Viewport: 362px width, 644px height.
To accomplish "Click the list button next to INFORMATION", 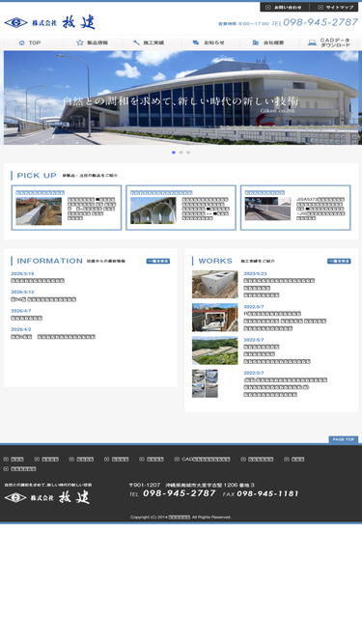I will [158, 261].
